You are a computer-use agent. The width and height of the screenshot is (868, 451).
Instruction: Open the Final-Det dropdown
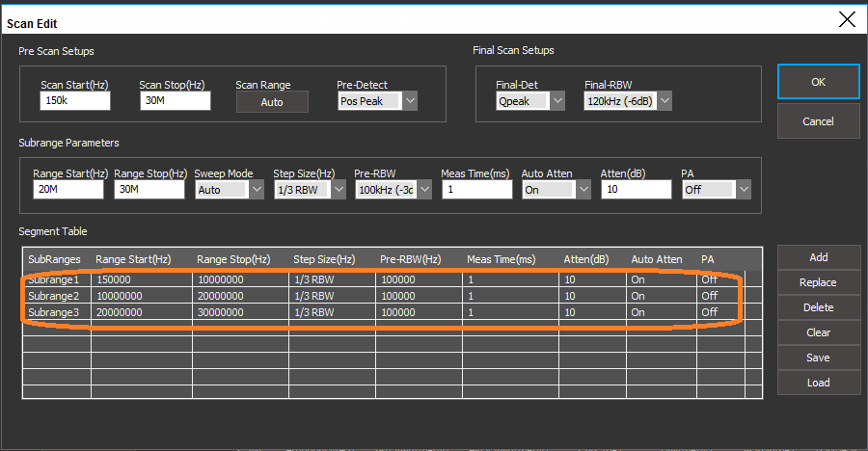pyautogui.click(x=556, y=101)
